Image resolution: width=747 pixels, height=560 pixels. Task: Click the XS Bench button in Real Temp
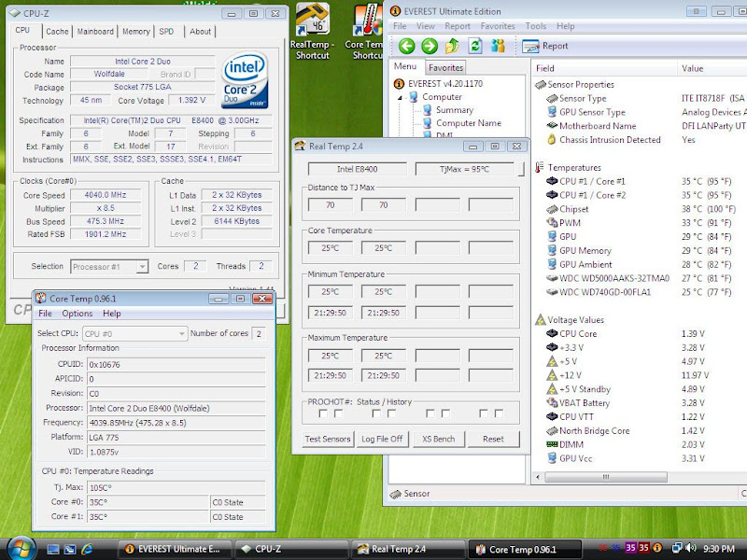[438, 439]
